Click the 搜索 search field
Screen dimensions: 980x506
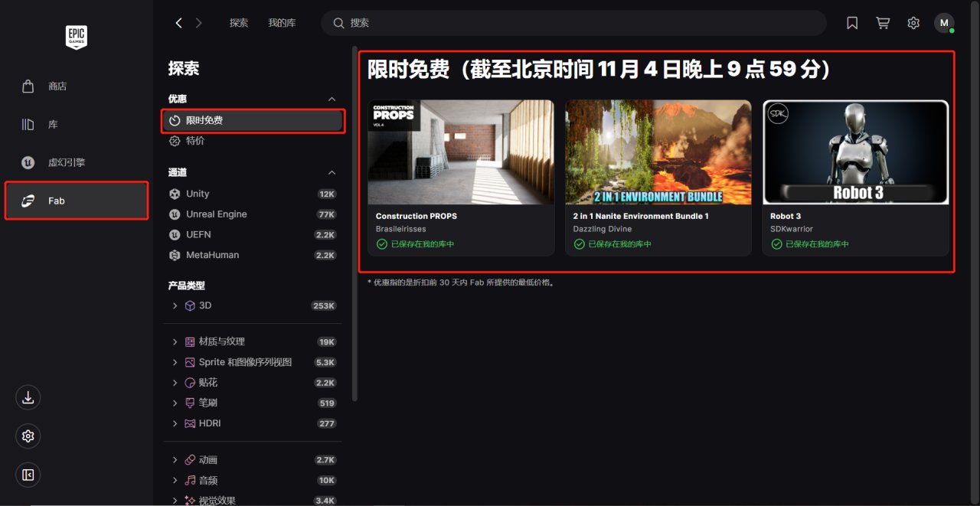click(x=573, y=23)
